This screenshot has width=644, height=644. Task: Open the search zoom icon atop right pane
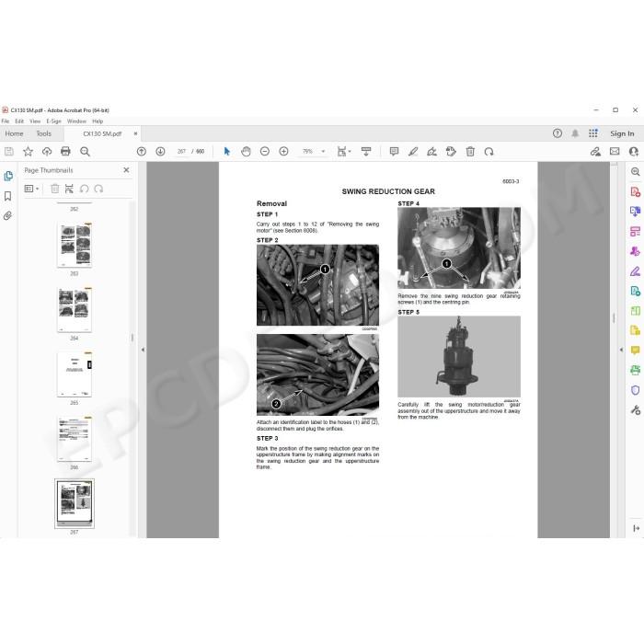pyautogui.click(x=635, y=172)
